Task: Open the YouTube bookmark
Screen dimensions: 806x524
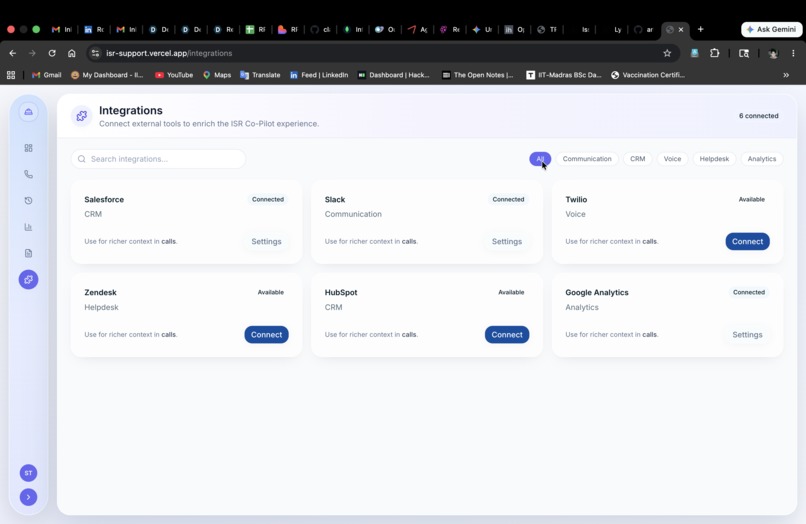Action: click(x=174, y=75)
